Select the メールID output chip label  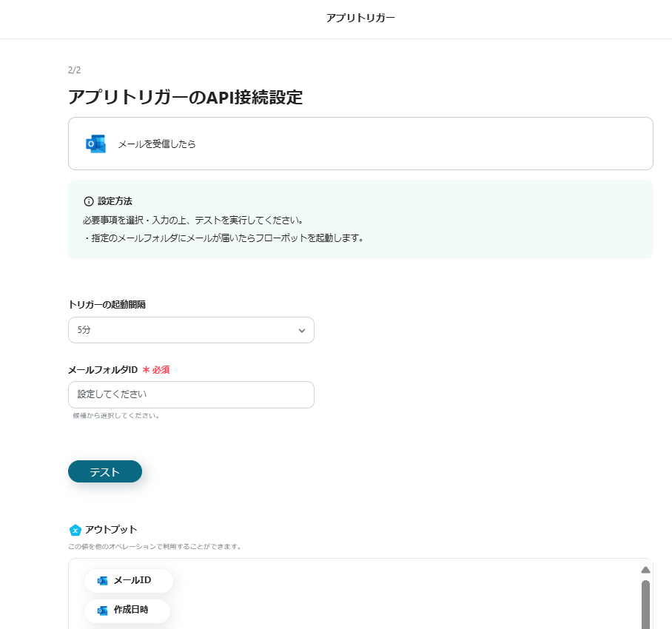(132, 581)
